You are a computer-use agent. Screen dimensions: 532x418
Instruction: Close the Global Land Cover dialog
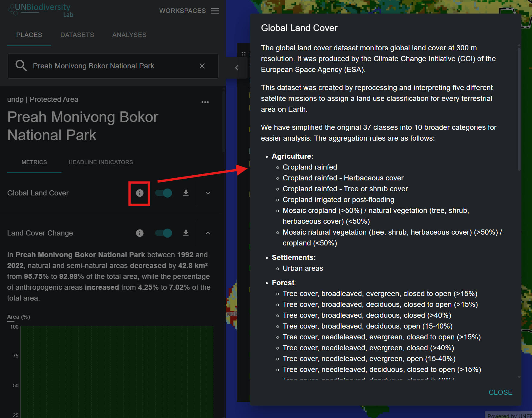[500, 392]
